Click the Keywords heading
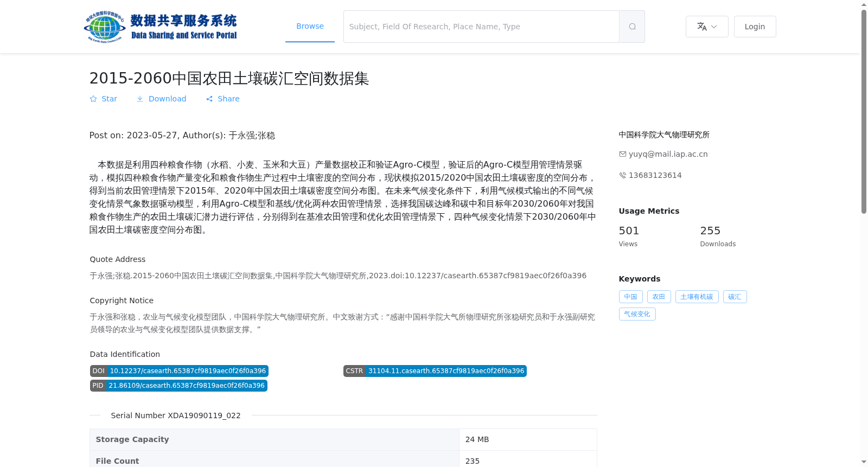Viewport: 868px width, 467px height. [x=640, y=279]
